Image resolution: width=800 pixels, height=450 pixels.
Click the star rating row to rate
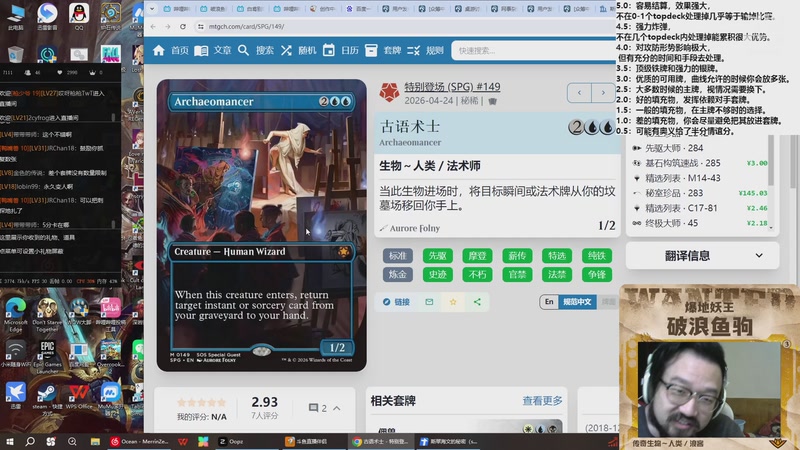tap(201, 403)
